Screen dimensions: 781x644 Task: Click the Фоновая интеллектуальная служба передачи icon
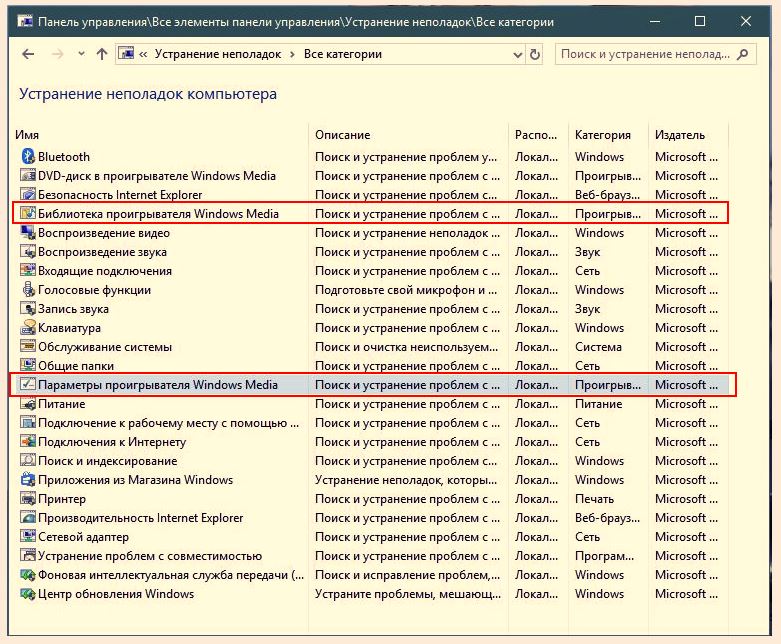point(28,574)
